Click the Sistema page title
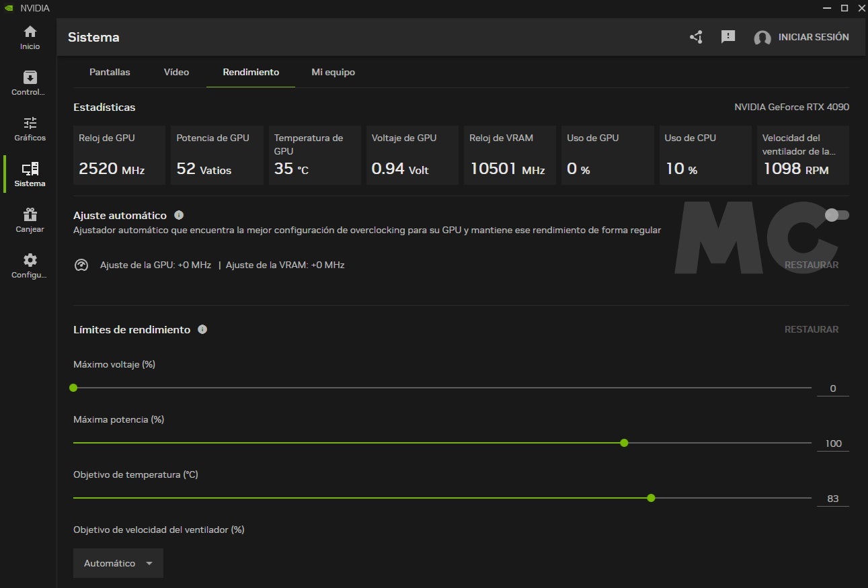The image size is (868, 588). 93,37
